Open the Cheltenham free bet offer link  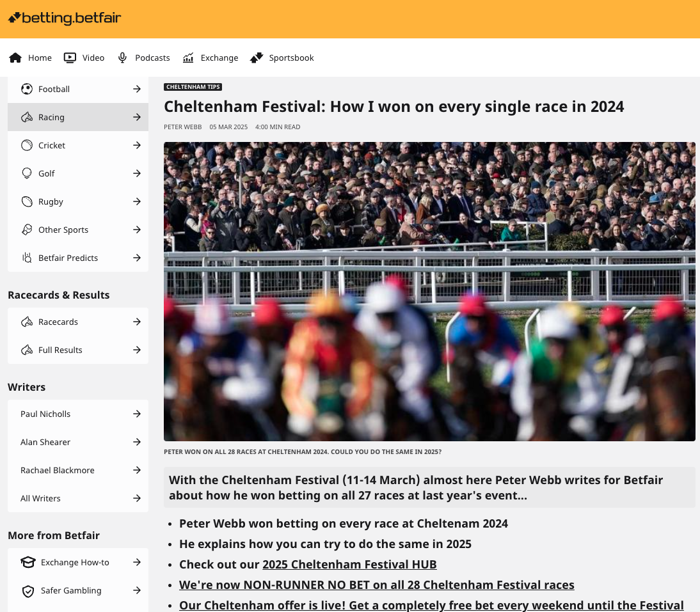coord(431,606)
